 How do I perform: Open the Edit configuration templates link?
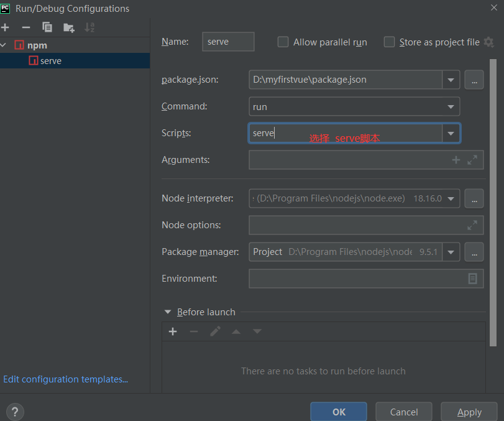pyautogui.click(x=65, y=379)
